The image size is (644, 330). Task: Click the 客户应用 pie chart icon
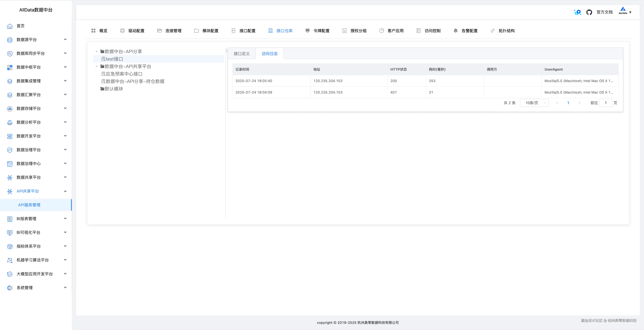pyautogui.click(x=382, y=31)
